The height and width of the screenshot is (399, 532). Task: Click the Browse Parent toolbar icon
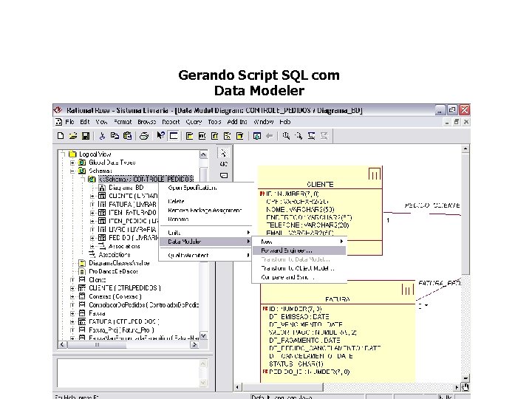click(257, 136)
